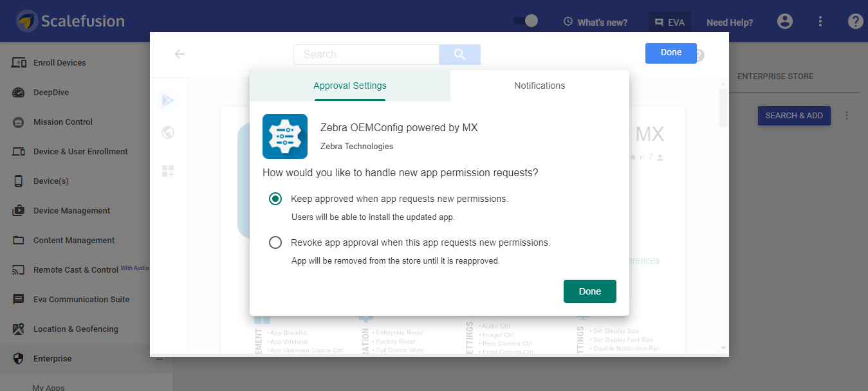This screenshot has height=391, width=868.
Task: Select the Play Store apps sidebar icon
Action: [x=168, y=100]
